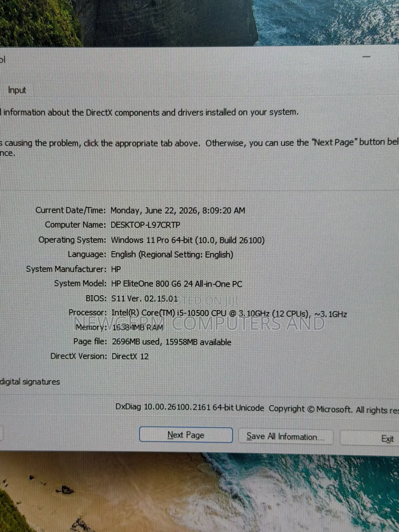
Task: Click Save All Information button
Action: pos(286,436)
